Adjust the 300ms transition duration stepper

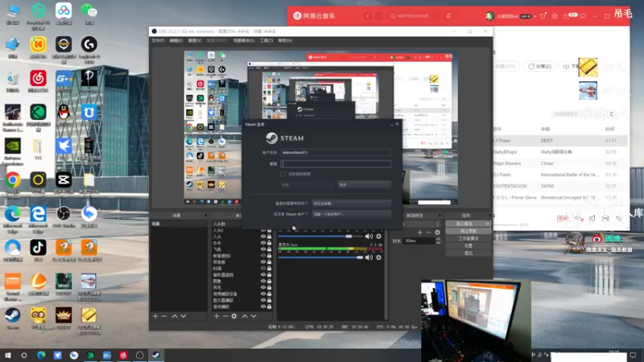click(x=438, y=241)
